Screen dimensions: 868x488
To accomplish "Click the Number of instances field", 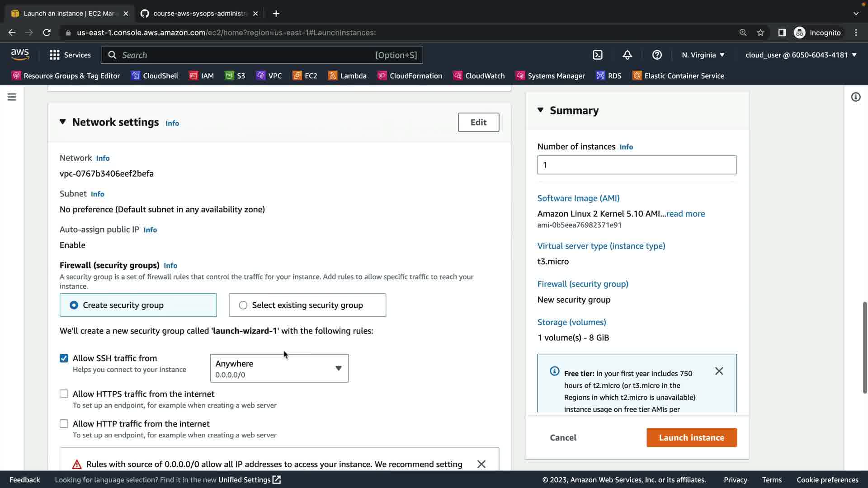I will coord(637,165).
